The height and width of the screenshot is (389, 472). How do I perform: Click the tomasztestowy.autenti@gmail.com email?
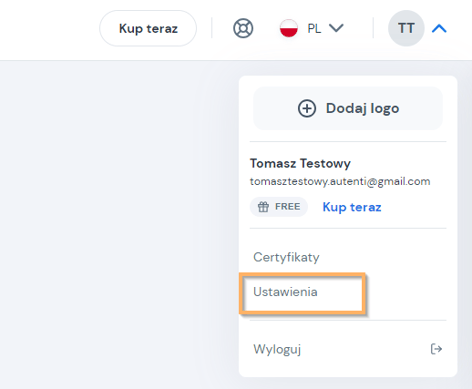340,181
